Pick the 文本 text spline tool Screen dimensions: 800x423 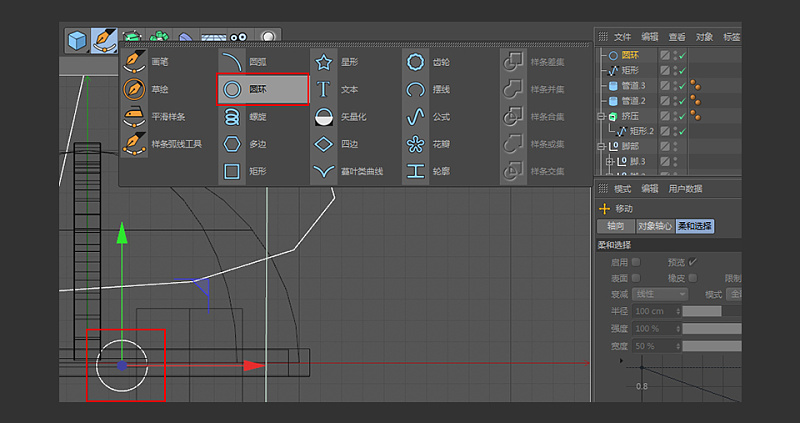[324, 89]
